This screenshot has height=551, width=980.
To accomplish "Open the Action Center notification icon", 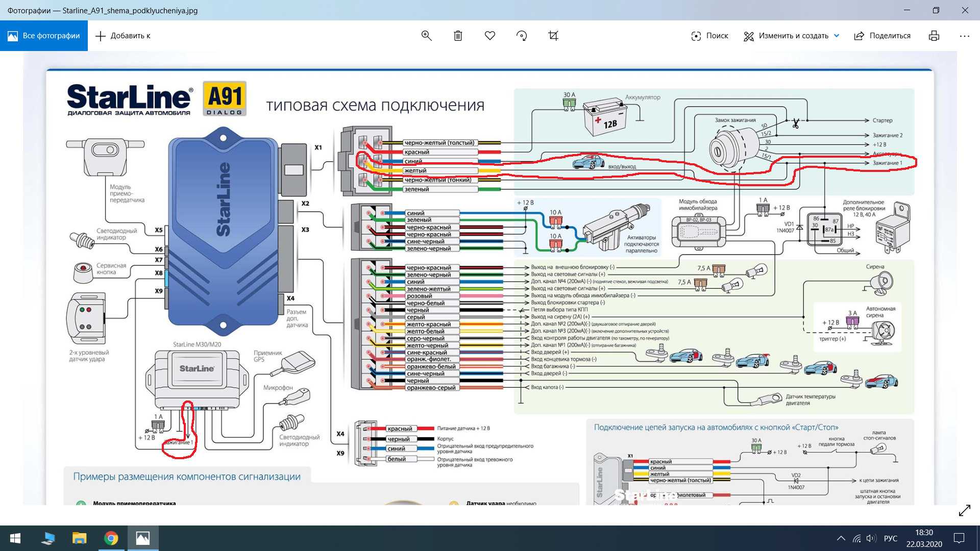I will (959, 538).
